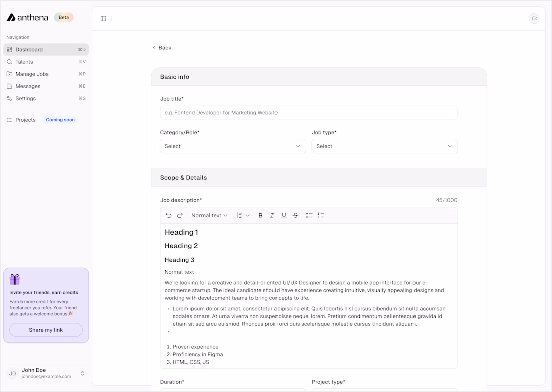Click the 'Invite your friends, earn credits' heading
The image size is (552, 392).
coord(44,293)
